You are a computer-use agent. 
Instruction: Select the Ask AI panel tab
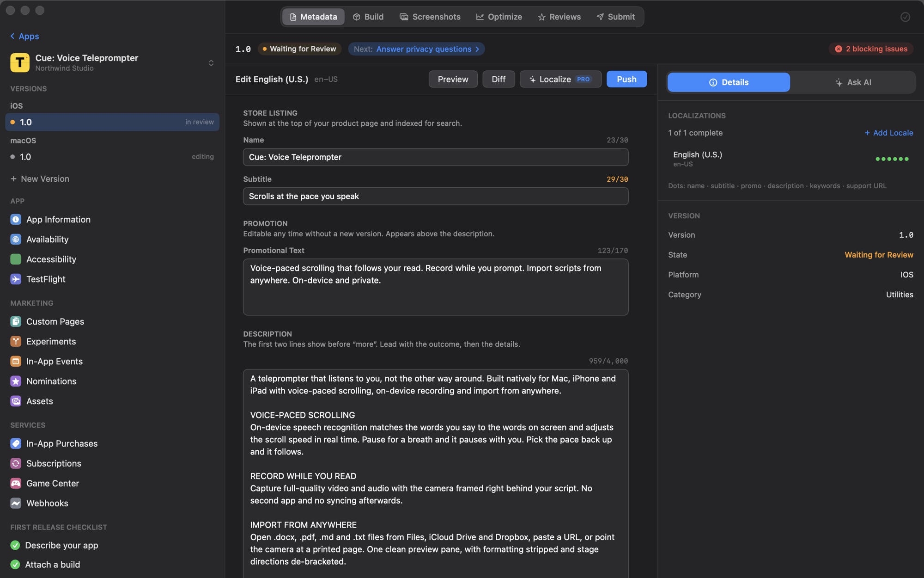coord(853,82)
